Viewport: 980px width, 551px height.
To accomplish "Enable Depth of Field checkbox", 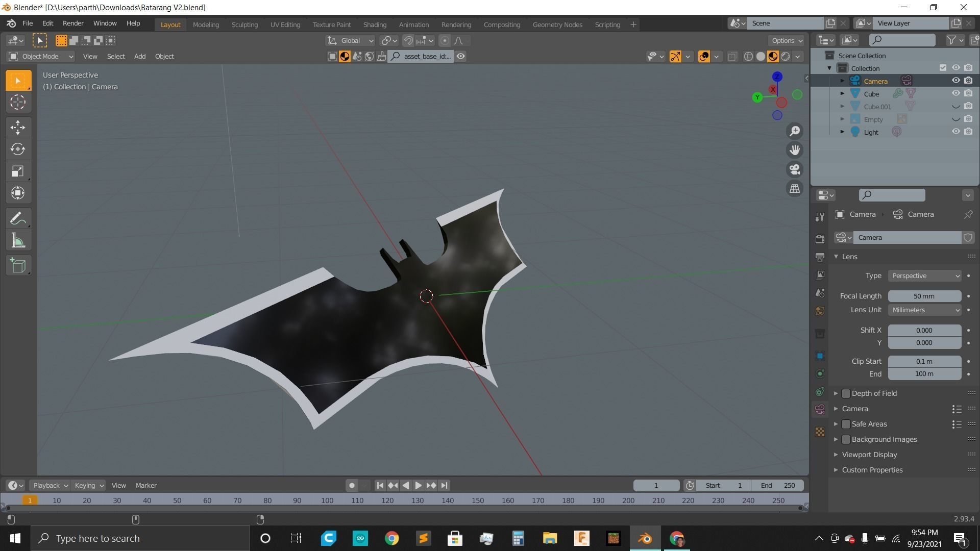I will (846, 393).
